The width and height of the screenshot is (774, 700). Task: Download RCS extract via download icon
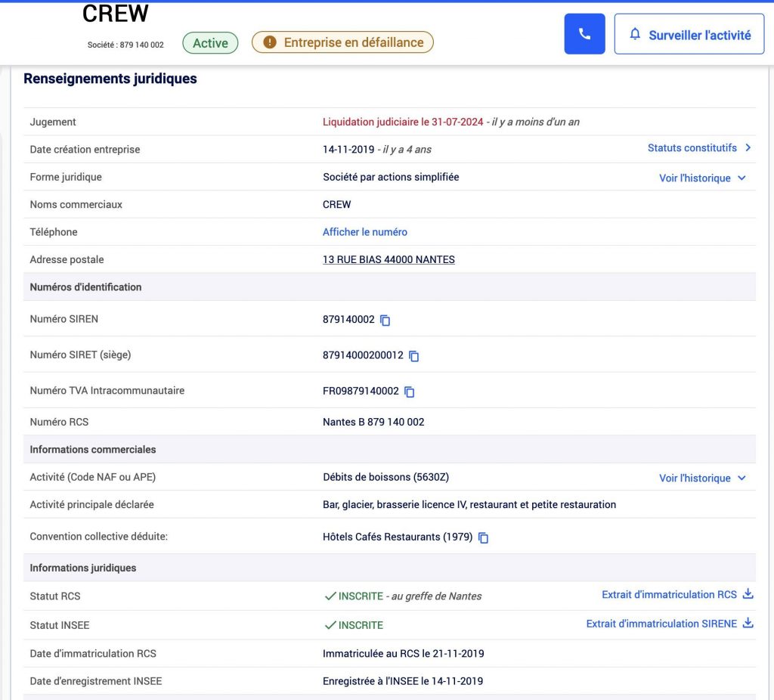coord(748,594)
